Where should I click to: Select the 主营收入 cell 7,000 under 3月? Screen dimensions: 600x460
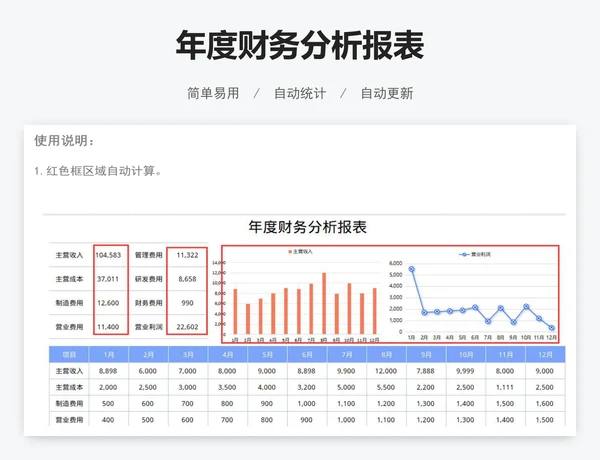pyautogui.click(x=188, y=371)
